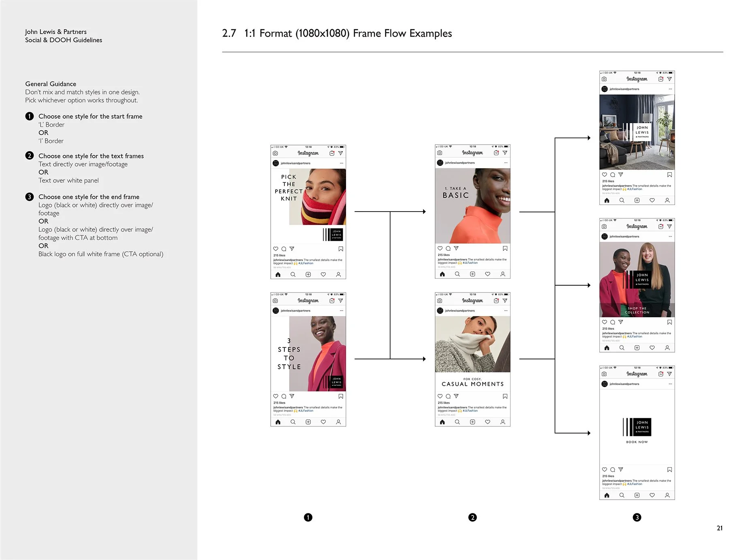Open profile tab in 3 Steps to Style phone
The height and width of the screenshot is (560, 748).
coord(338,422)
